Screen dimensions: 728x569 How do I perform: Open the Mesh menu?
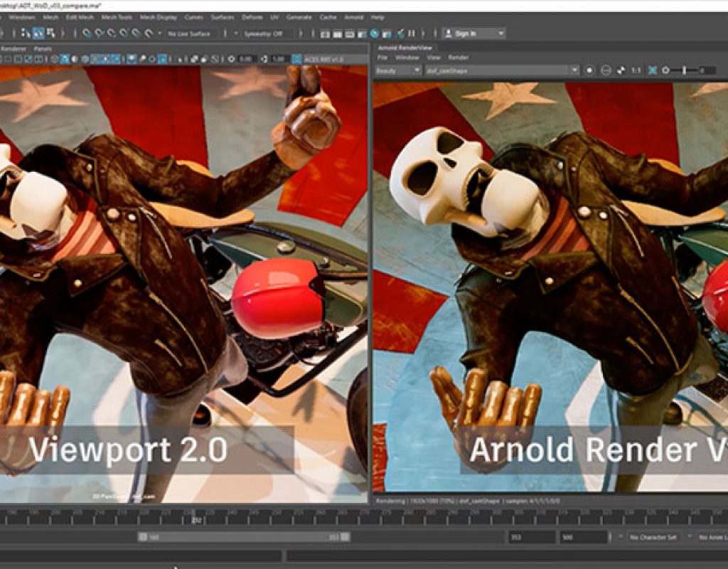[50, 17]
